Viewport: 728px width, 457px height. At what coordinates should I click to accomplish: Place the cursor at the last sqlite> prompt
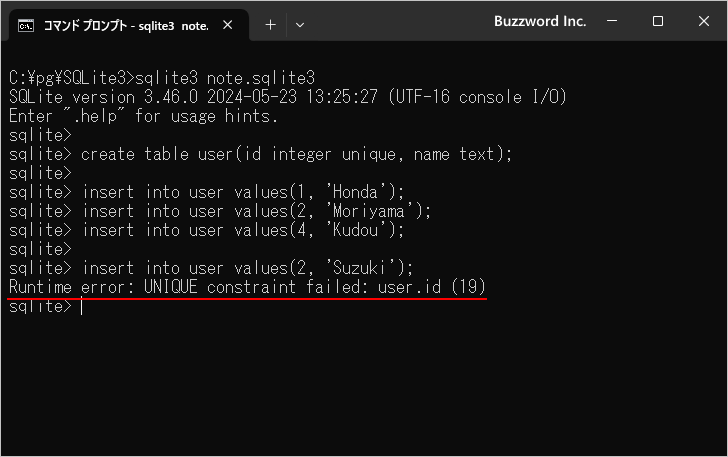[81, 307]
